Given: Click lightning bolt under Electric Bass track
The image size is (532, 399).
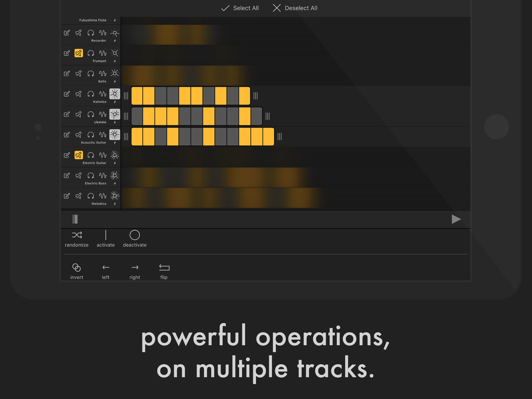Looking at the screenshot, I should coord(115,183).
